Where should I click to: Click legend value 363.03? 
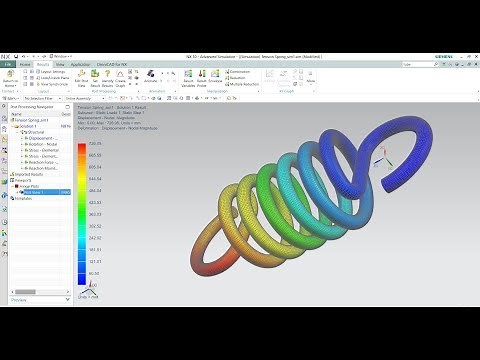pyautogui.click(x=95, y=214)
